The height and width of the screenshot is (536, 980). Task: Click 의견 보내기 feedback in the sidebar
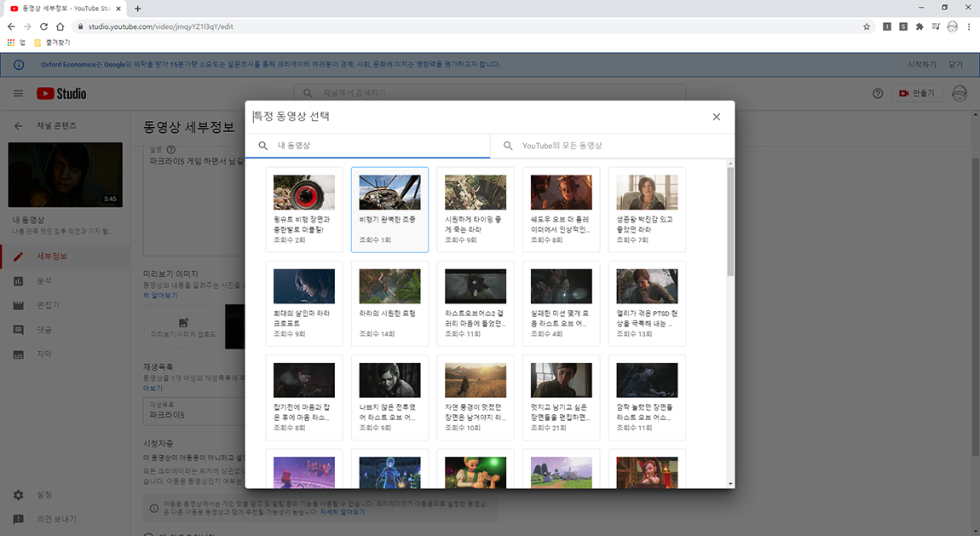(65, 519)
